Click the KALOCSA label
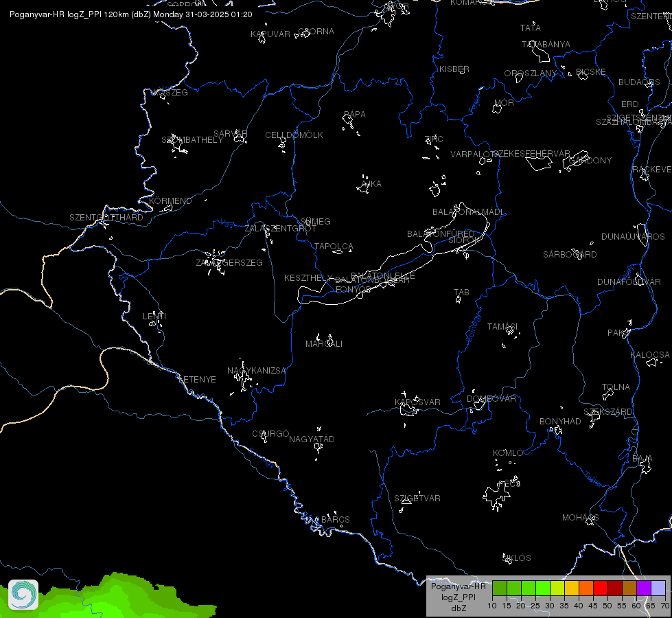The width and height of the screenshot is (672, 618). point(650,355)
